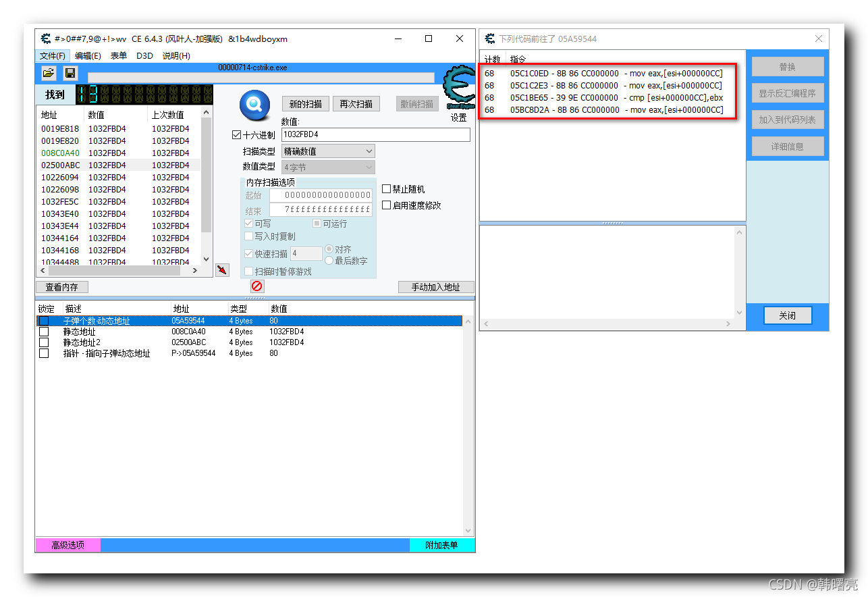Screen dimensions: 868x597
Task: Click the 结束 end address field
Action: 321,210
